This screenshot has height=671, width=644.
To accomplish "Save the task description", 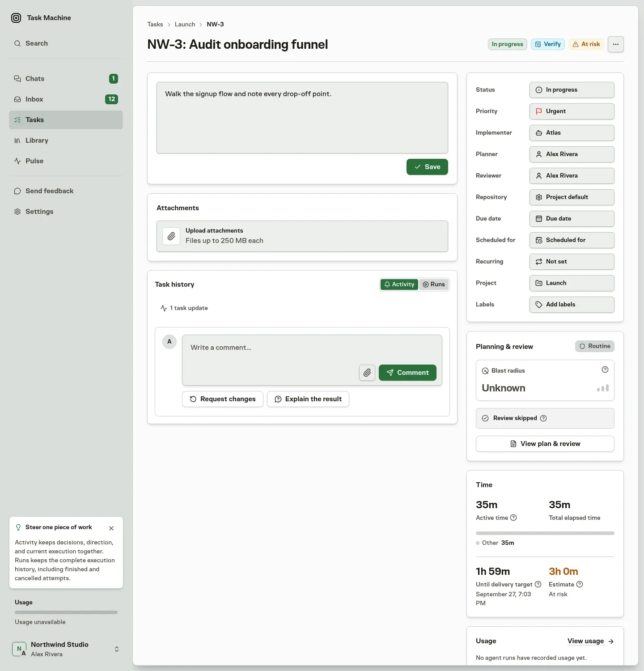I will point(427,167).
